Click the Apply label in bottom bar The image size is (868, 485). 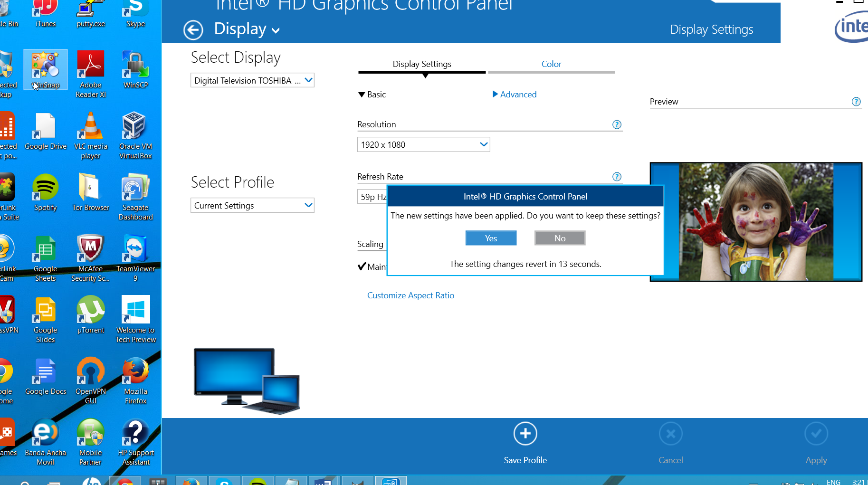[x=816, y=460]
